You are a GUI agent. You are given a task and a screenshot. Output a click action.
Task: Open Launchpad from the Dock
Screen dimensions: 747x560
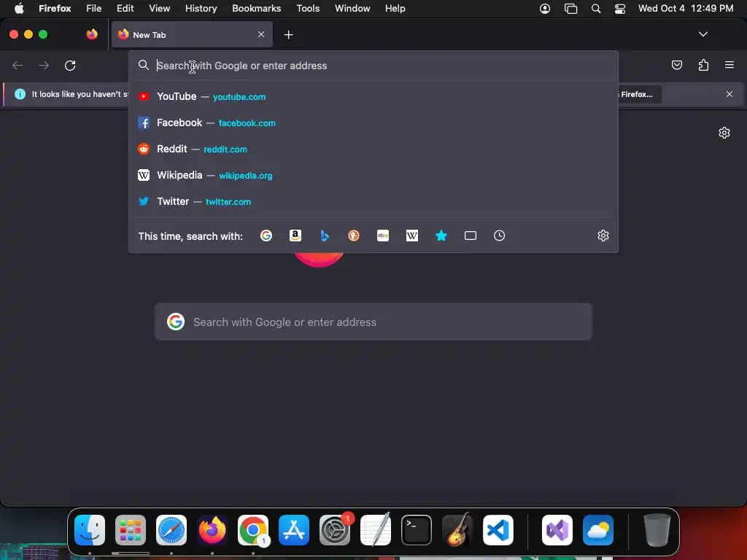coord(131,530)
